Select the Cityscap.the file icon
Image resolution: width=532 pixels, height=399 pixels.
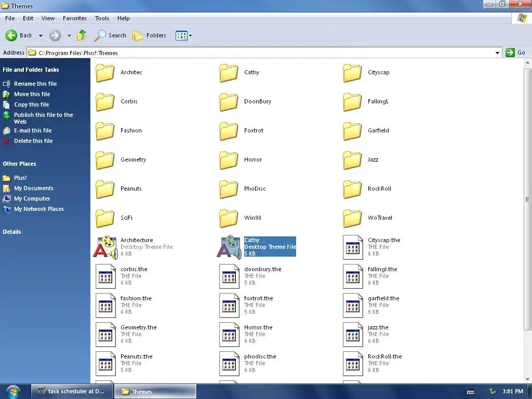[x=353, y=247]
